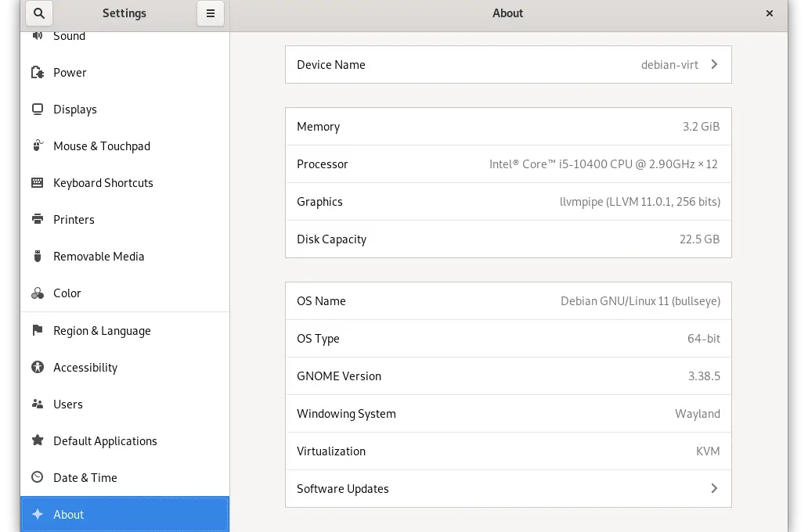Close the Settings window
The width and height of the screenshot is (808, 532).
770,13
